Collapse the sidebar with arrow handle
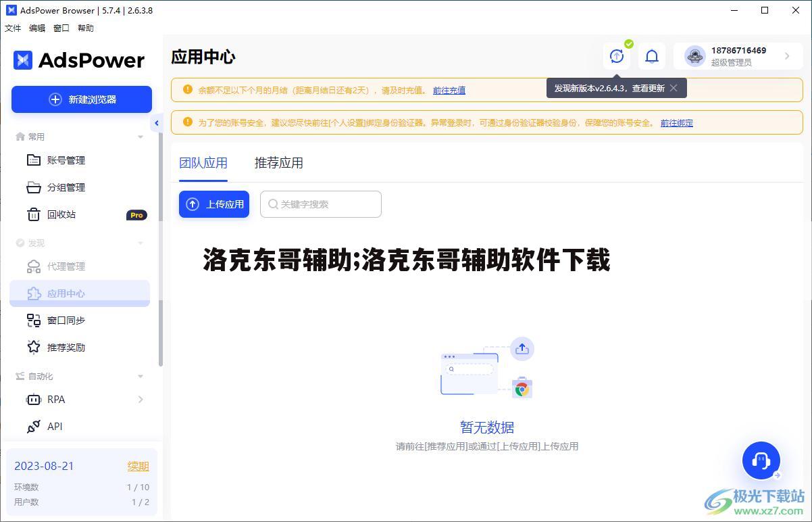Screen dimensions: 812x522 pyautogui.click(x=157, y=123)
